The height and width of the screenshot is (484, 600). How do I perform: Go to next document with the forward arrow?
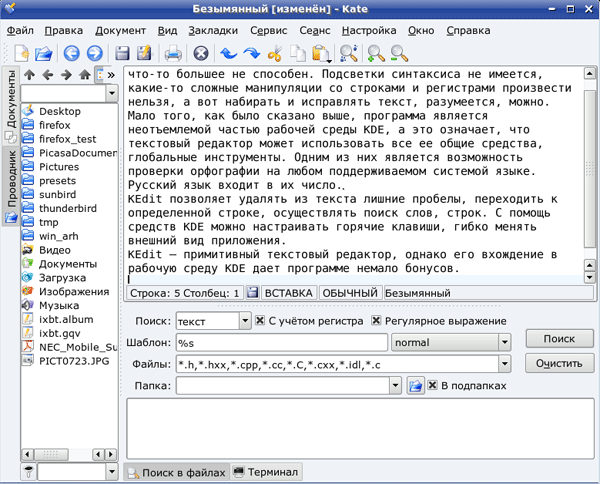coord(95,53)
